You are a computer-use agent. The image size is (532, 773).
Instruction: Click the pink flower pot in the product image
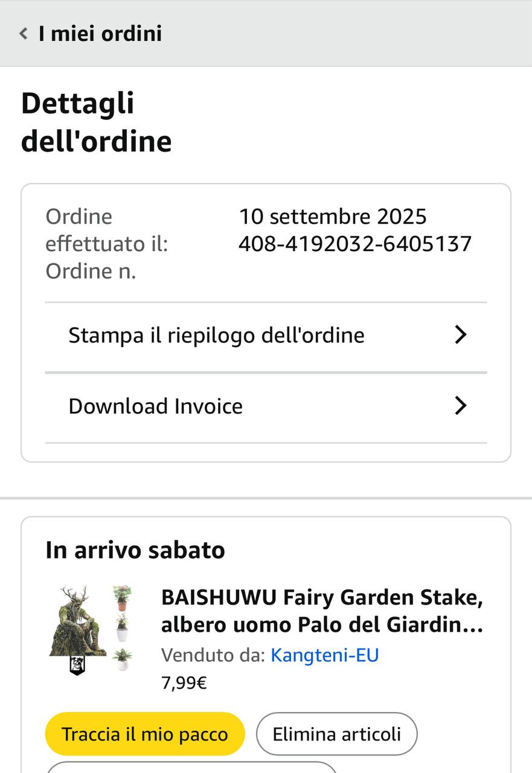122,598
